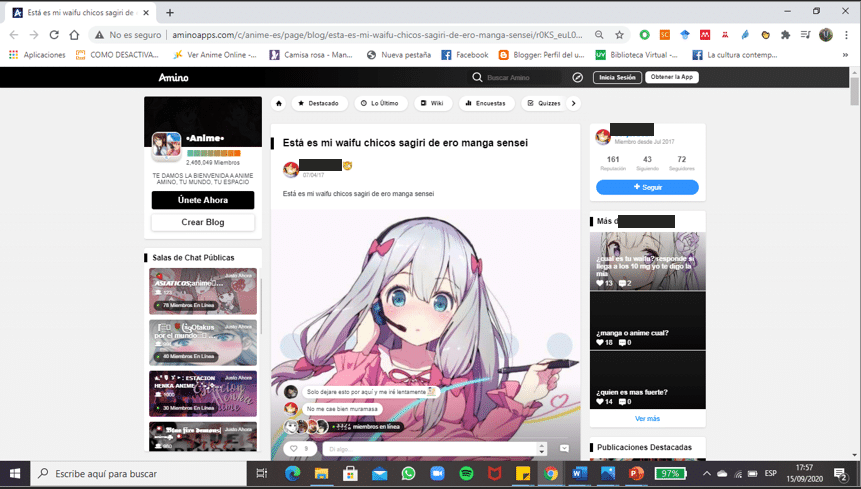Screen dimensions: 861x489
Task: Open PowerPoint from taskbar
Action: [x=636, y=473]
